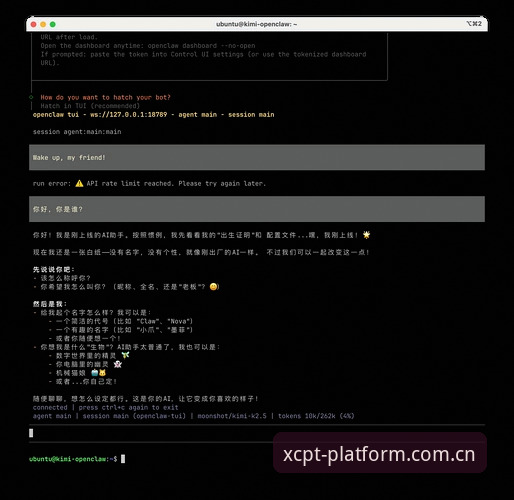Click the fairy emoji beside 数字世界里的精灵
This screenshot has width=514, height=500.
[125, 355]
